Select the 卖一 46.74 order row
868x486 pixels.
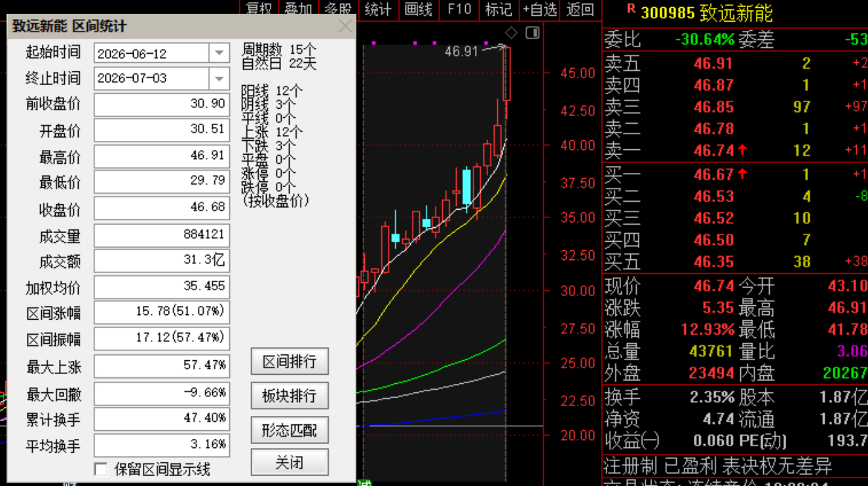pos(735,151)
